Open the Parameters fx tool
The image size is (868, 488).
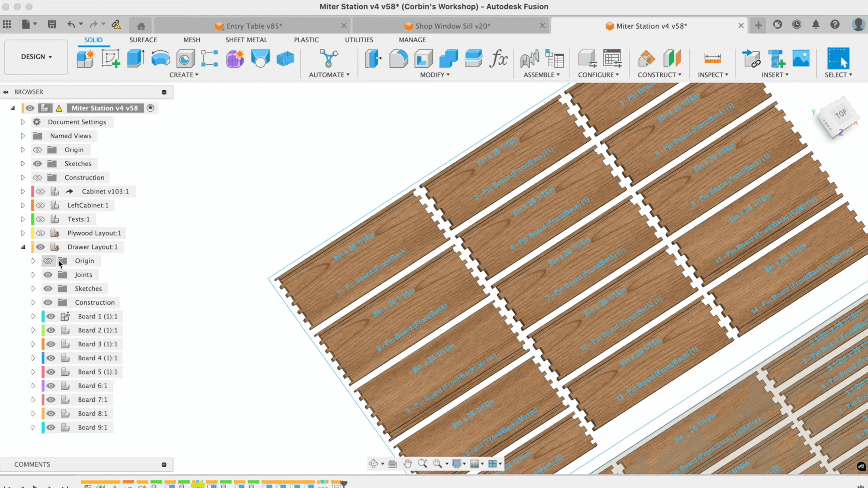[498, 58]
